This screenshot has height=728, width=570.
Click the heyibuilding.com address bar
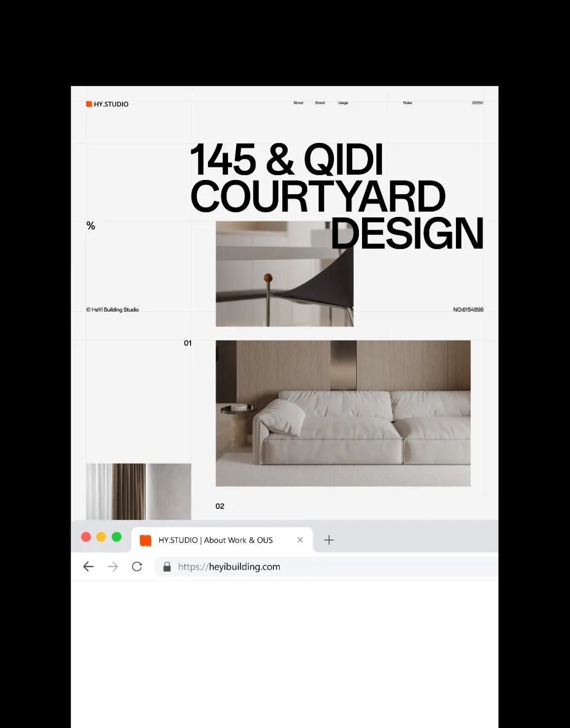click(326, 566)
